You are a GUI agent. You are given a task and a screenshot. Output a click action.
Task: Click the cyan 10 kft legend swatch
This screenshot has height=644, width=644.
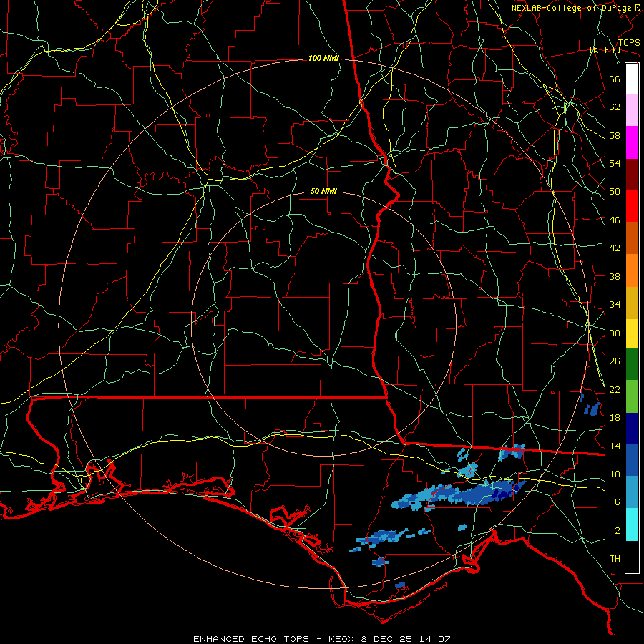pyautogui.click(x=632, y=525)
